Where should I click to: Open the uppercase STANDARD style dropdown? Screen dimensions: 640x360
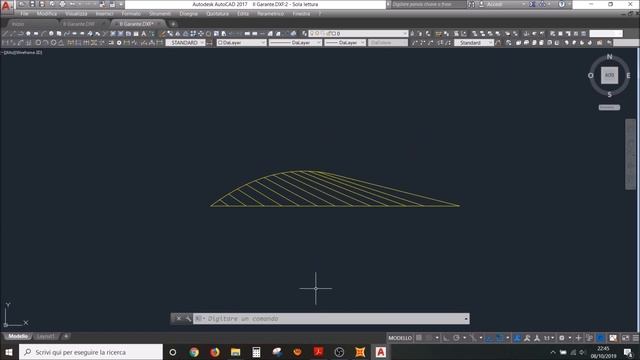point(186,42)
